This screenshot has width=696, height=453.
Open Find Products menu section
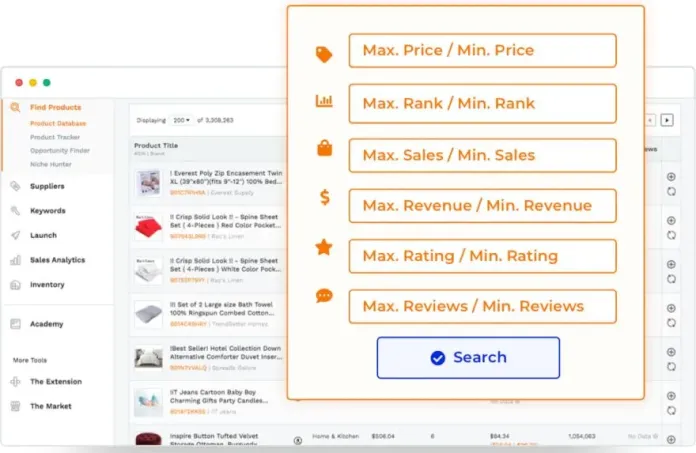(x=55, y=107)
